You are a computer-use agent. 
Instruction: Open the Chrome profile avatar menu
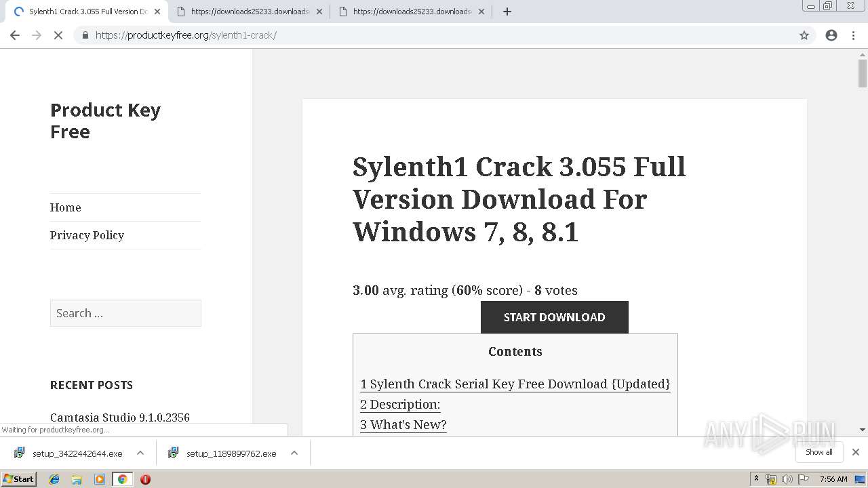831,35
